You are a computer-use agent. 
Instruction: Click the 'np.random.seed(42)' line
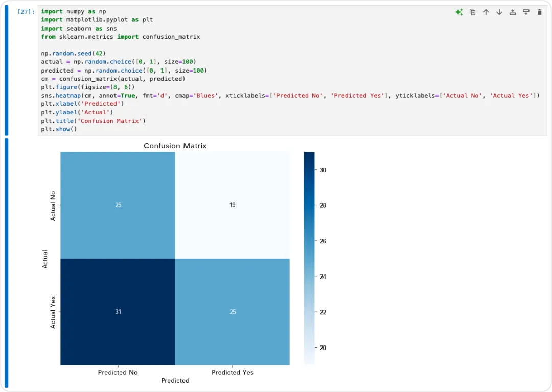73,54
